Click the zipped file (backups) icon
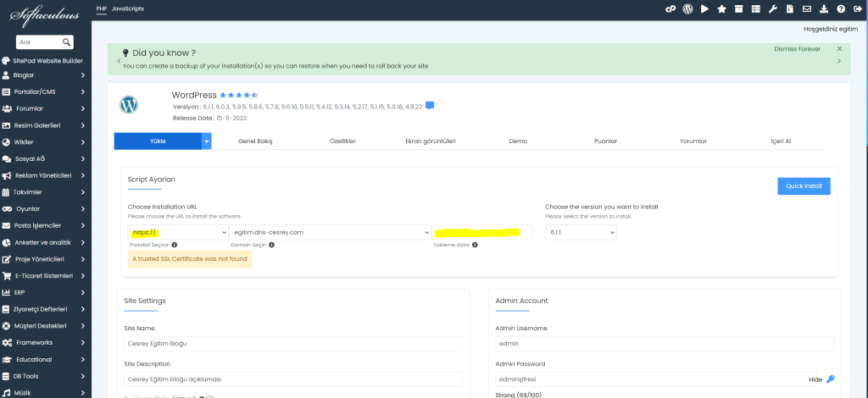 [790, 8]
